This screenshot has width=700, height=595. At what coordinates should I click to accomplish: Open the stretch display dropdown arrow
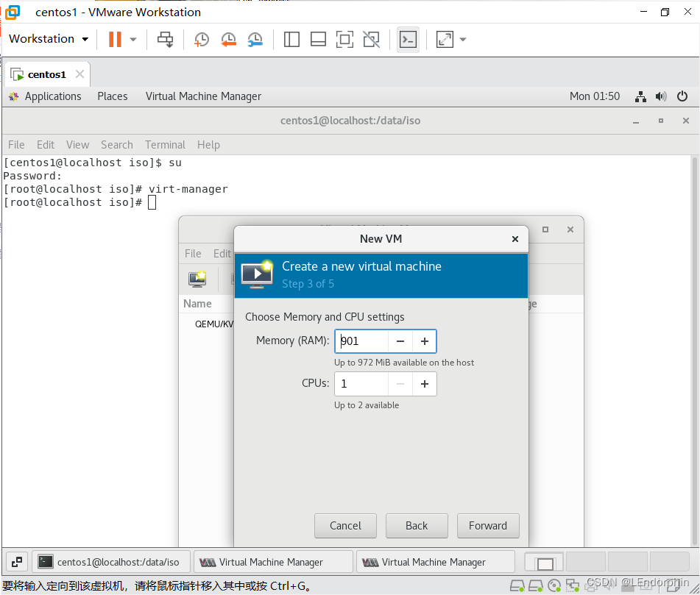click(x=463, y=39)
